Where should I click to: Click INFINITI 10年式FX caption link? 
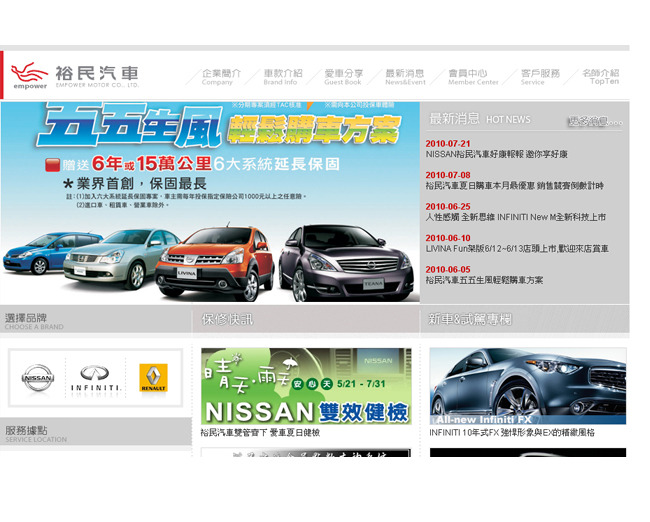coord(512,433)
